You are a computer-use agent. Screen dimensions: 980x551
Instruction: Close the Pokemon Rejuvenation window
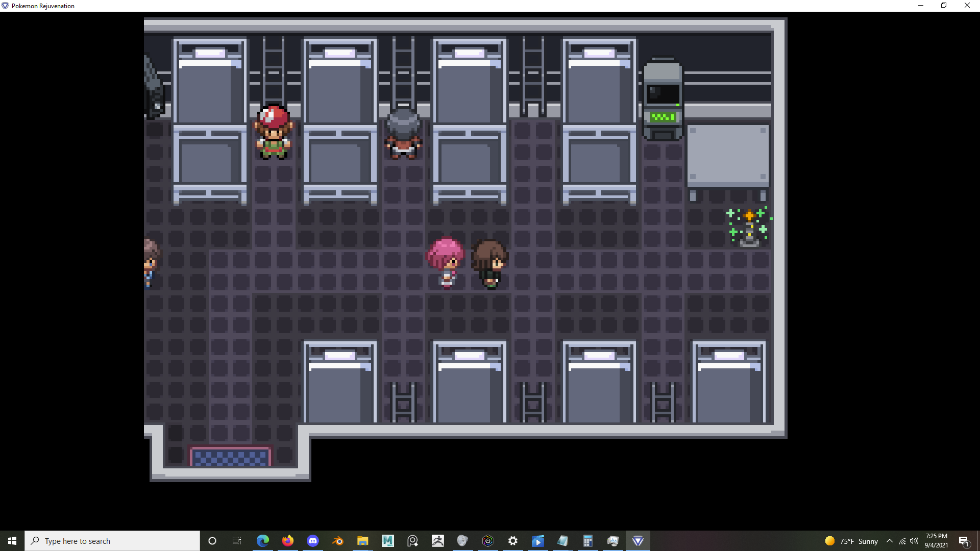coord(967,6)
